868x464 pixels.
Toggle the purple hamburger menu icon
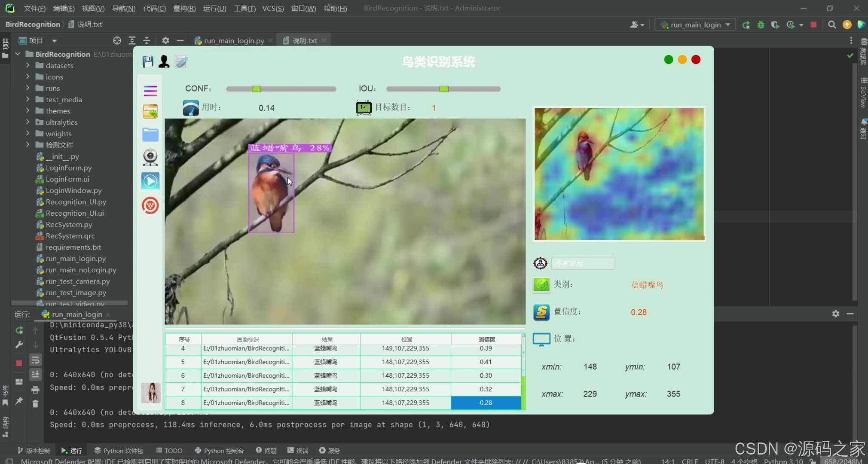pos(150,91)
